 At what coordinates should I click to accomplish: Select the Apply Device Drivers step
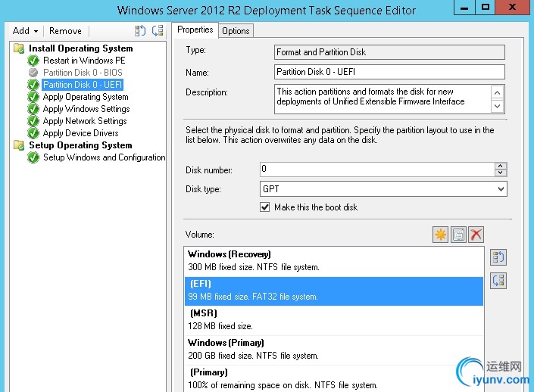click(x=81, y=133)
